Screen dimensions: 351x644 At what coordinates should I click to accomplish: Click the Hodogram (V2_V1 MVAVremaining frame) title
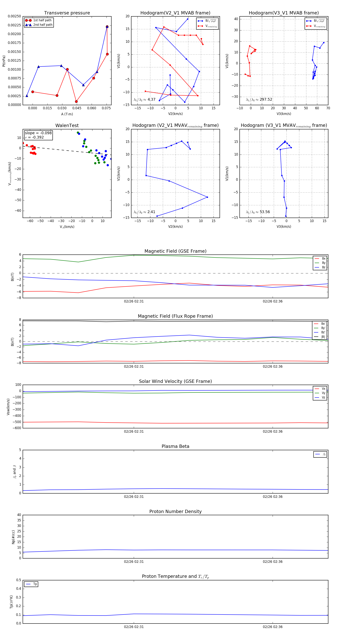(175, 125)
